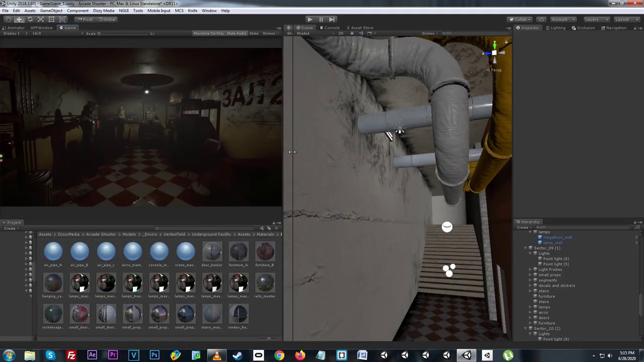Viewport: 644px width, 362px height.
Task: Switch to the Asset Store tab
Action: (x=360, y=28)
